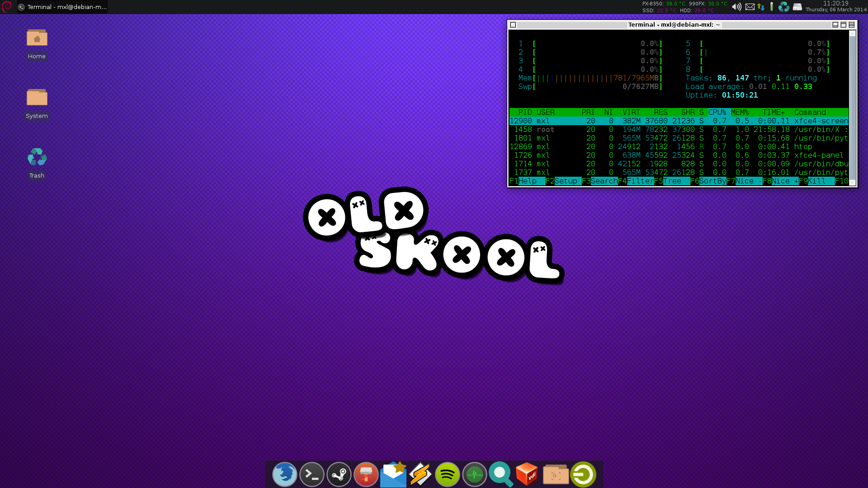Open terminal window menu button at title left
Screen dimensions: 868x488
point(513,25)
